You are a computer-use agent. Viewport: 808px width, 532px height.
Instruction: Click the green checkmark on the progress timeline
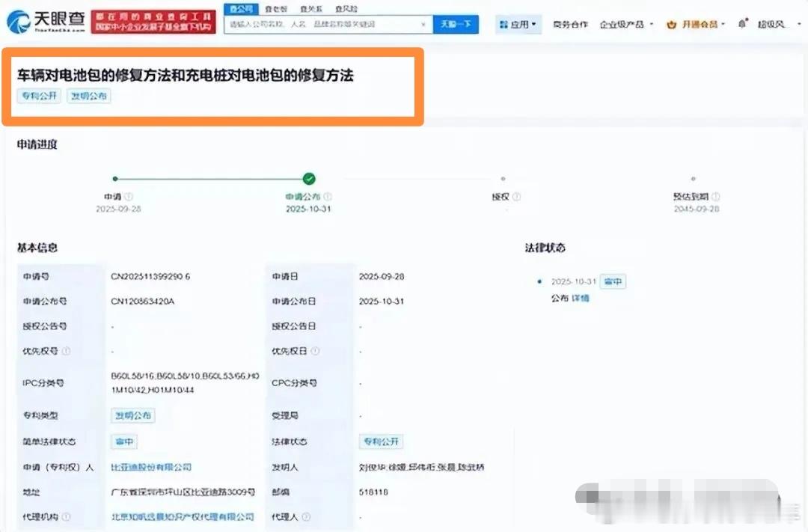pos(309,179)
